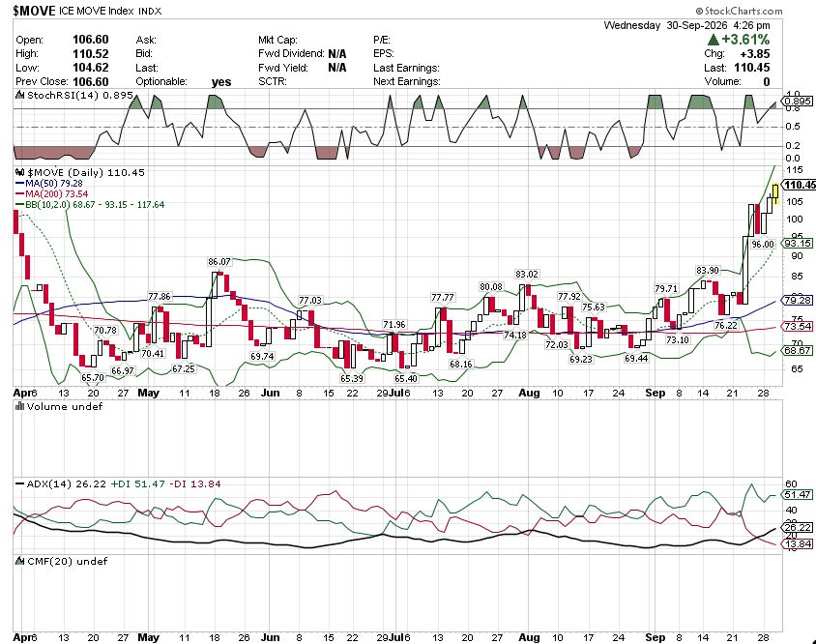Viewport: 816px width, 644px height.
Task: Click the 79.71 price label near Sep
Action: tap(666, 288)
